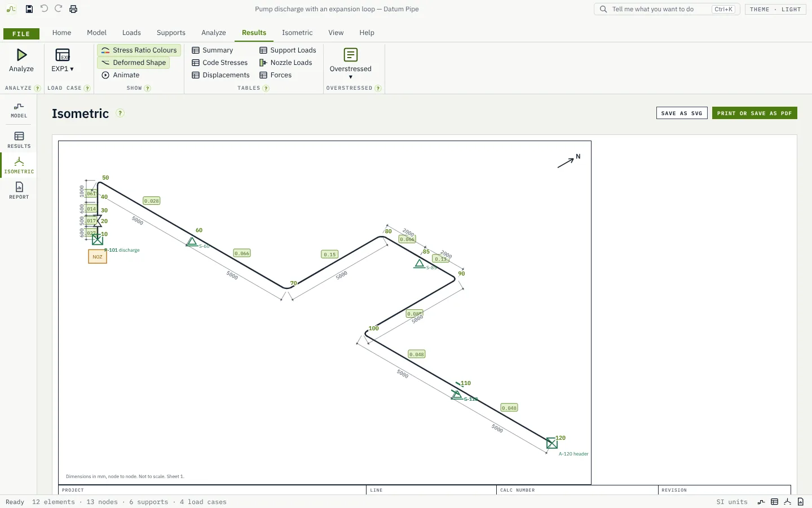Click the Print icon in title bar

[73, 9]
